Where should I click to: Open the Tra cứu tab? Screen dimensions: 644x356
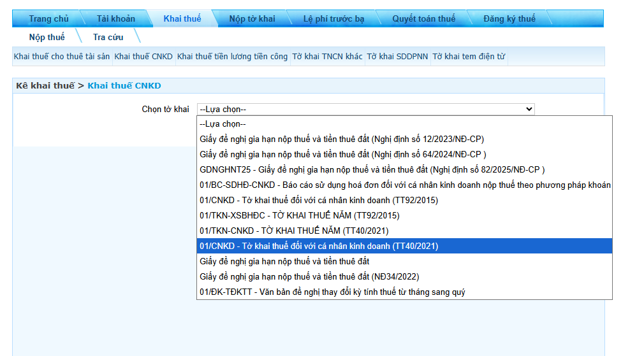(108, 37)
